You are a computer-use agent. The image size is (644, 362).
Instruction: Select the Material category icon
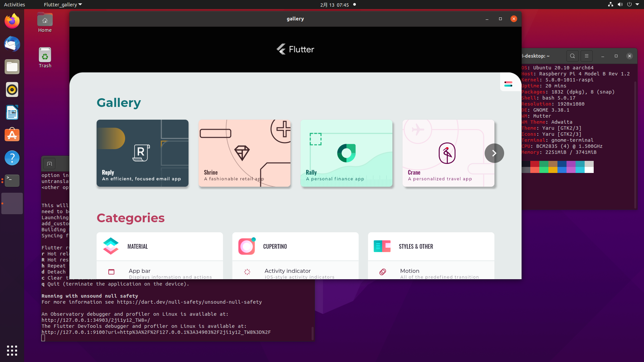coord(111,246)
